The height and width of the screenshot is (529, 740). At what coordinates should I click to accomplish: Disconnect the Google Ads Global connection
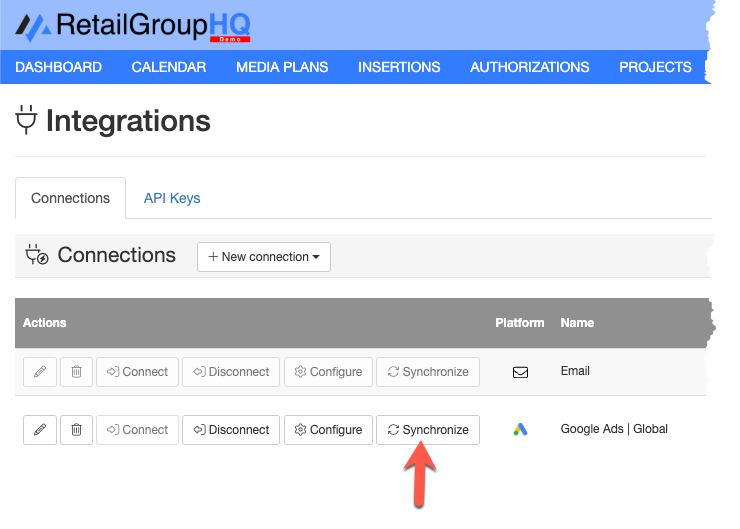(x=231, y=430)
